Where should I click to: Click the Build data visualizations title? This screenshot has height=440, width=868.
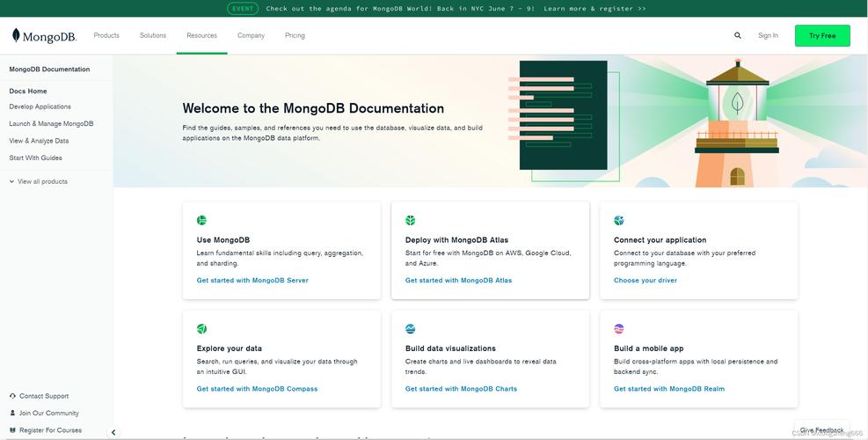pos(450,348)
